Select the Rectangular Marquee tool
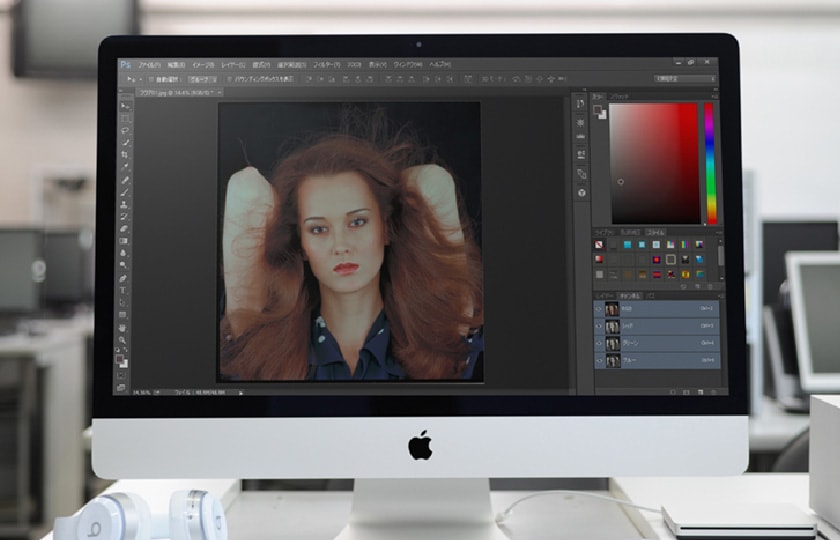This screenshot has width=840, height=540. tap(125, 118)
